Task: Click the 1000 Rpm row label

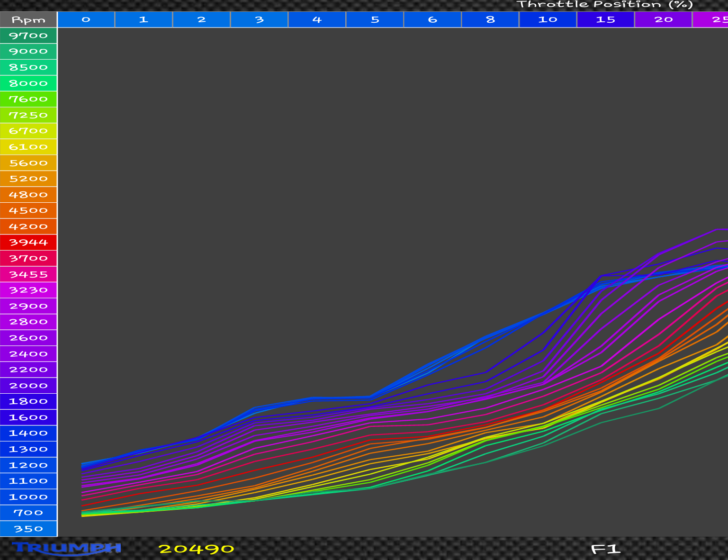Action: [28, 497]
